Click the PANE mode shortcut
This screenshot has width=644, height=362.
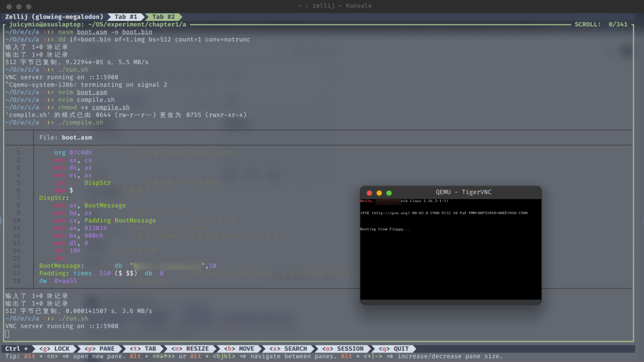tap(100, 349)
